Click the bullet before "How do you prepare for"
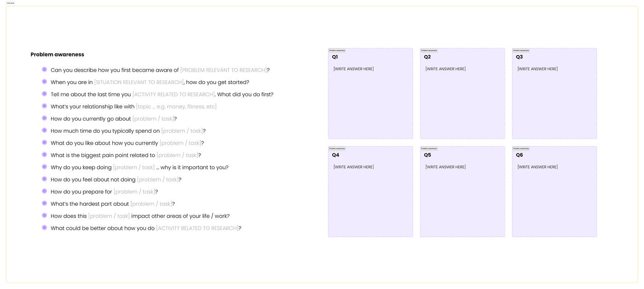 click(x=45, y=191)
